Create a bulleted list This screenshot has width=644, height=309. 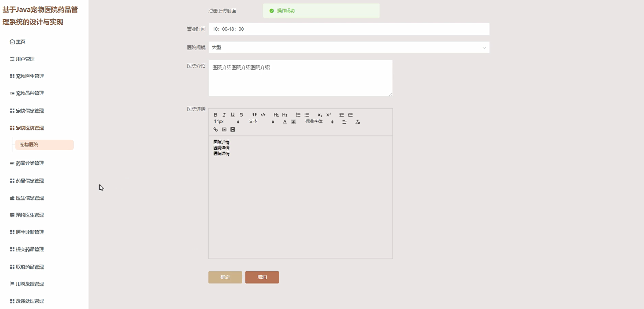(307, 115)
